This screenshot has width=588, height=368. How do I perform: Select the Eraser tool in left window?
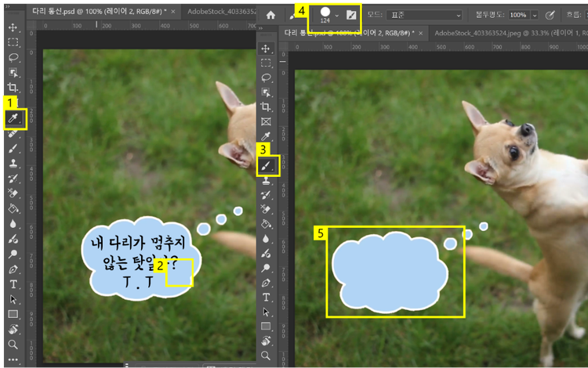13,193
